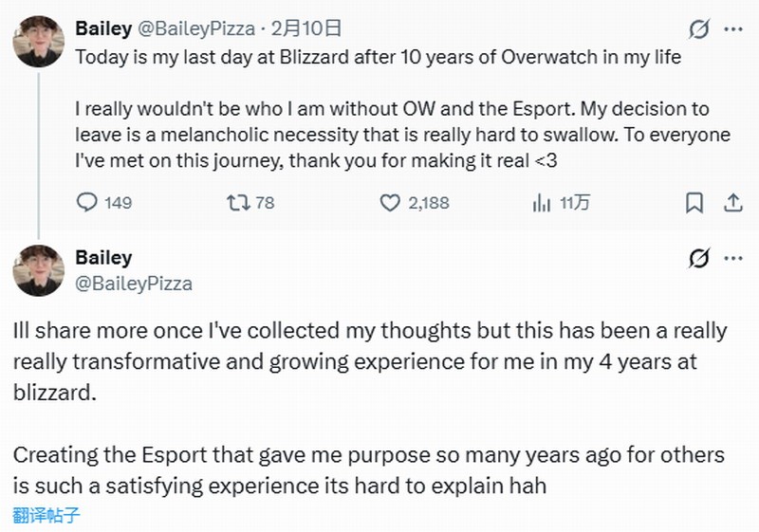Click the reply text about 4 years at blizzard
Image resolution: width=759 pixels, height=532 pixels.
(x=370, y=360)
